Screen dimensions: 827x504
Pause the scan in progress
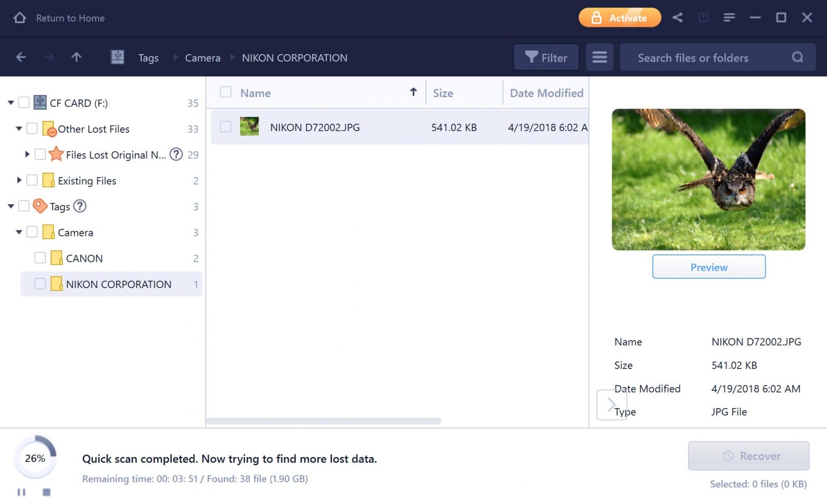point(22,492)
